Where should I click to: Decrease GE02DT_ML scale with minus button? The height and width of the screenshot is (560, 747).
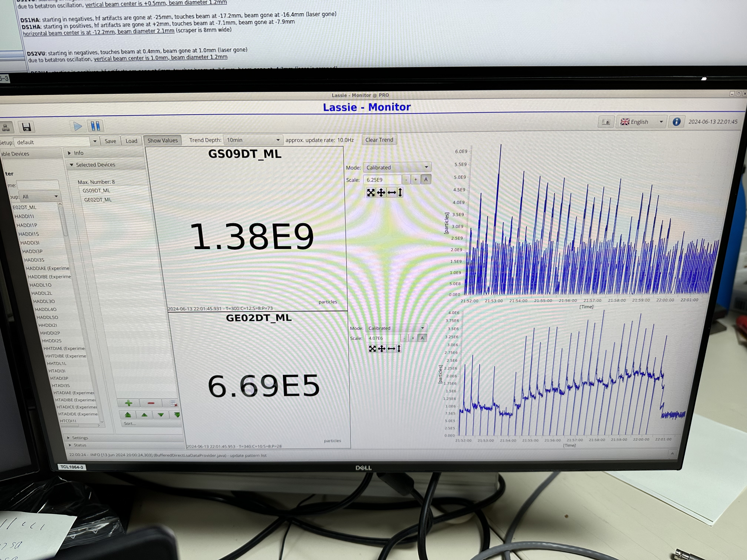pos(405,338)
